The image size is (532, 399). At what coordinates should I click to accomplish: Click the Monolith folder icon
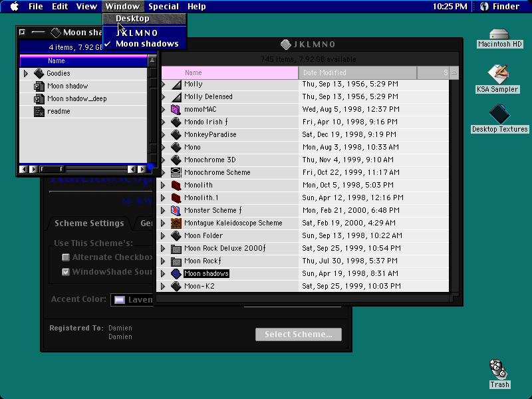coord(176,185)
